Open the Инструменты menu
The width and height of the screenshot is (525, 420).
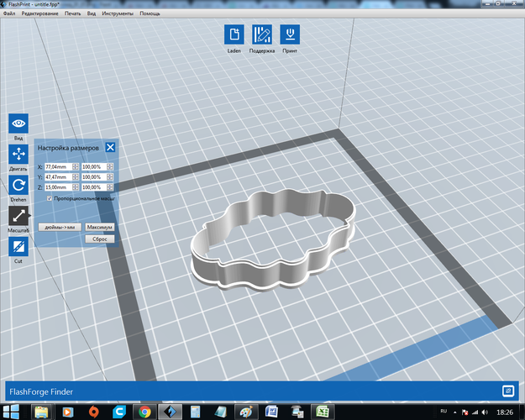(118, 13)
